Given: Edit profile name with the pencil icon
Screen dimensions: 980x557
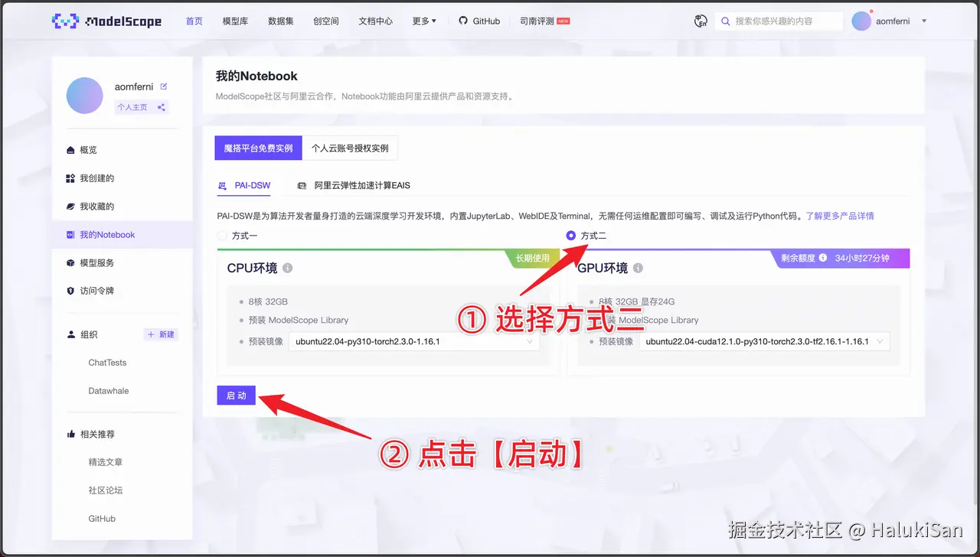Looking at the screenshot, I should [x=164, y=86].
